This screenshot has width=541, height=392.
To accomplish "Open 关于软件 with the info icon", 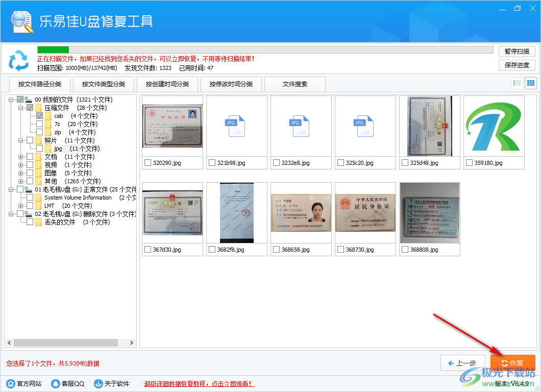I will tap(97, 383).
